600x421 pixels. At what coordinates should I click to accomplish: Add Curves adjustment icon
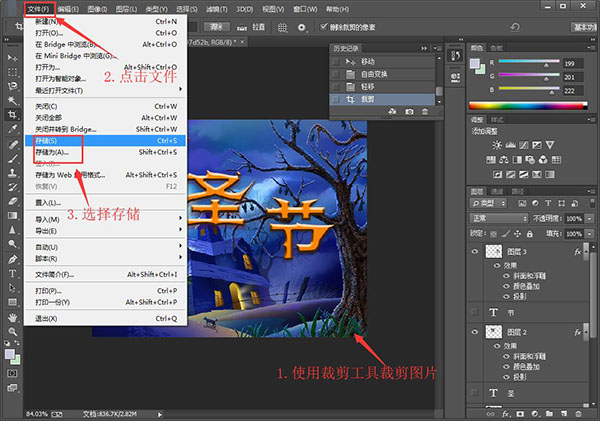(x=524, y=145)
